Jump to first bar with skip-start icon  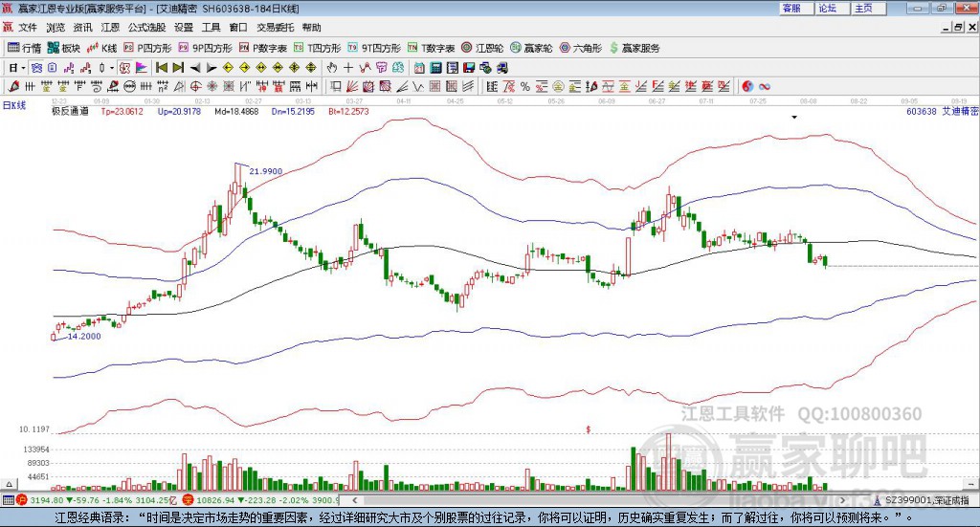(x=161, y=68)
